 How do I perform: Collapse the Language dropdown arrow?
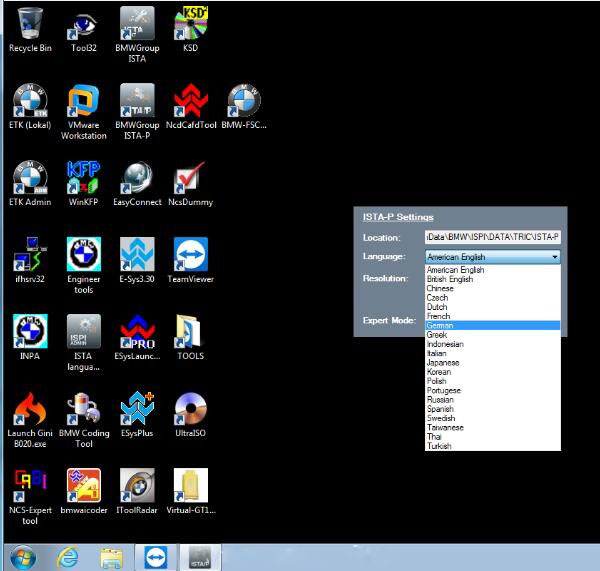tap(555, 257)
